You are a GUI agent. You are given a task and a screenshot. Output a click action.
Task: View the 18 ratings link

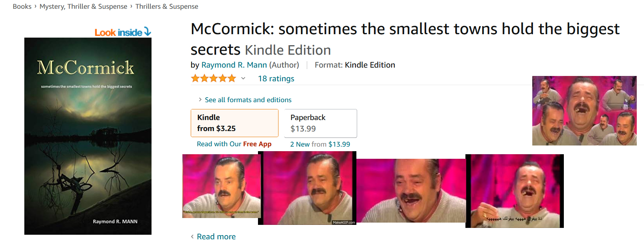[276, 79]
